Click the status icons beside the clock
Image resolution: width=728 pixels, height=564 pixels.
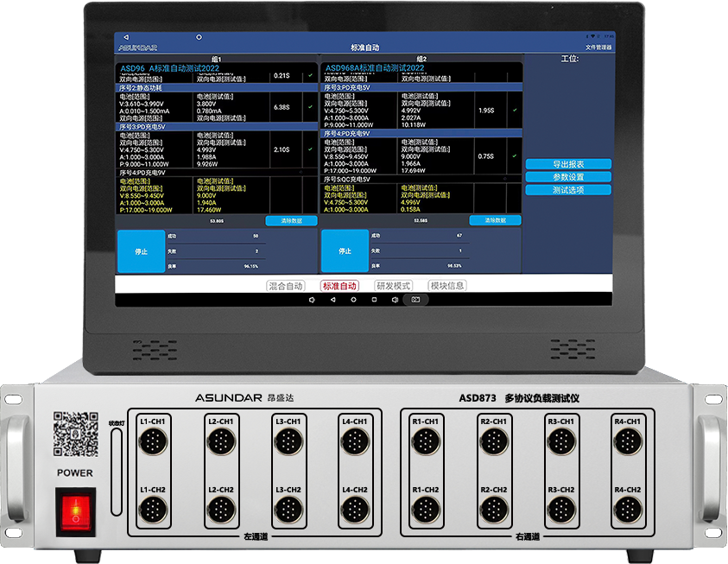pyautogui.click(x=592, y=36)
